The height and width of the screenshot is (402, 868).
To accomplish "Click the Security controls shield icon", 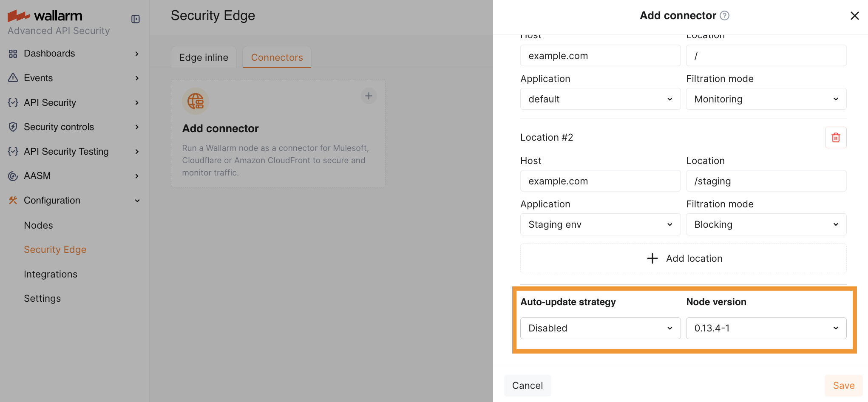I will [13, 127].
